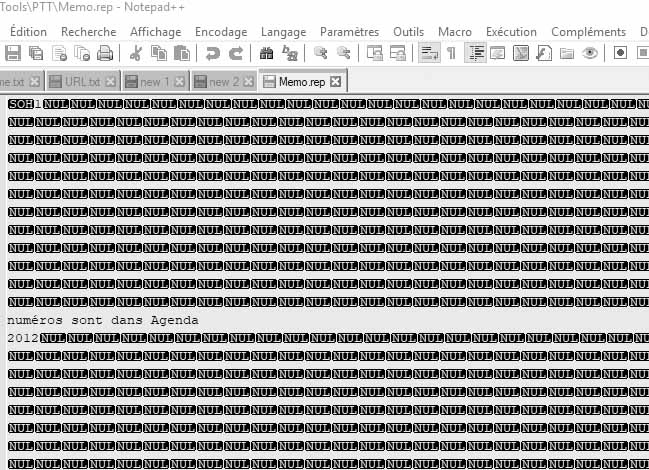Toggle synchronized horizontal scrolling icon

(398, 53)
